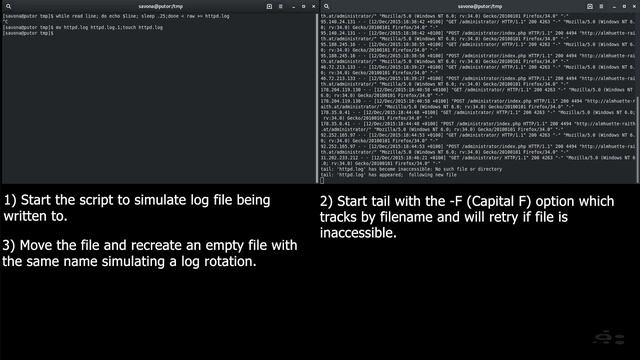Image resolution: width=640 pixels, height=360 pixels.
Task: Open the hamburger menu in left terminal
Action: [x=281, y=7]
